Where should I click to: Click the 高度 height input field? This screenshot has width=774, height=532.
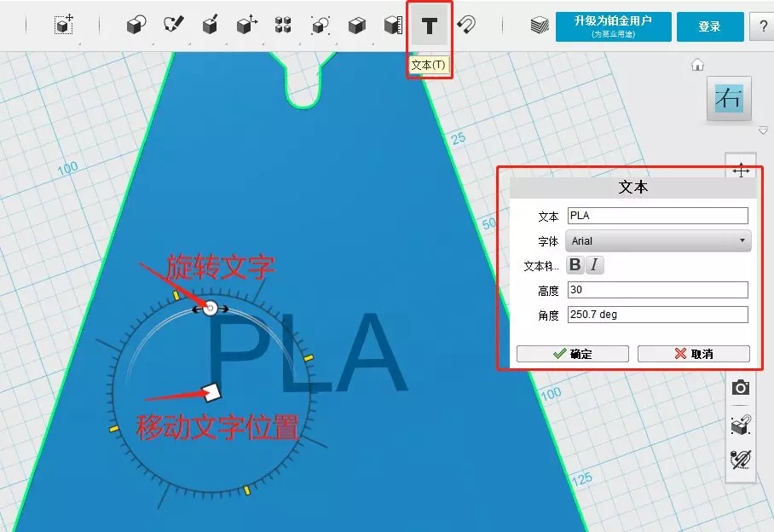coord(657,290)
